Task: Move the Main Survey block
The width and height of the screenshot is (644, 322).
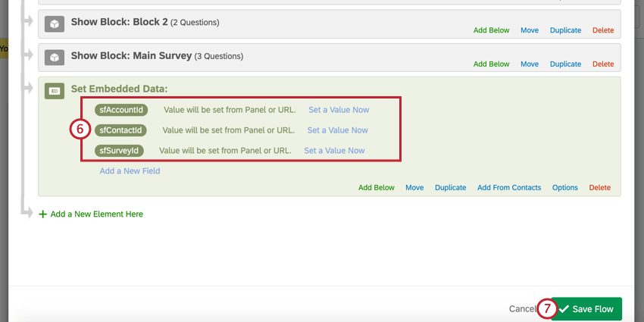Action: 530,64
